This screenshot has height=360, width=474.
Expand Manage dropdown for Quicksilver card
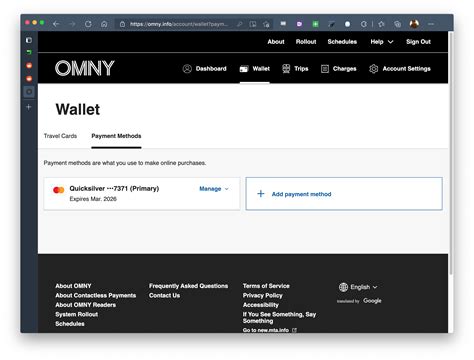(x=214, y=189)
